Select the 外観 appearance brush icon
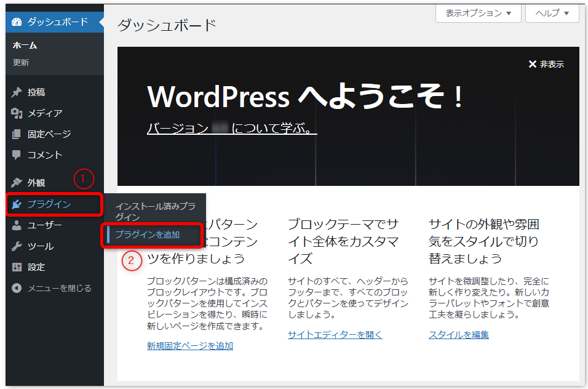The width and height of the screenshot is (588, 389). 17,180
